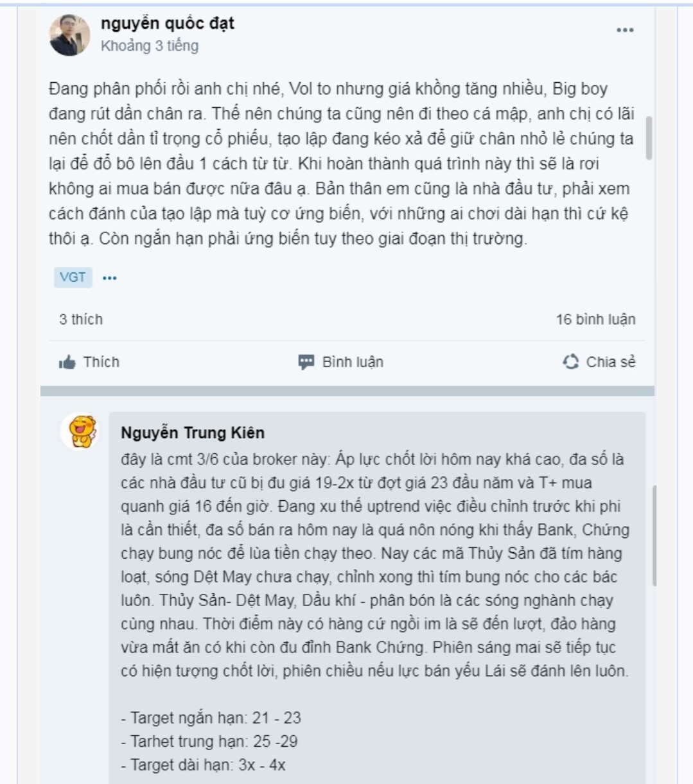Screen dimensions: 693x784
Task: Click the Bình luận speech bubble icon
Action: coord(306,362)
